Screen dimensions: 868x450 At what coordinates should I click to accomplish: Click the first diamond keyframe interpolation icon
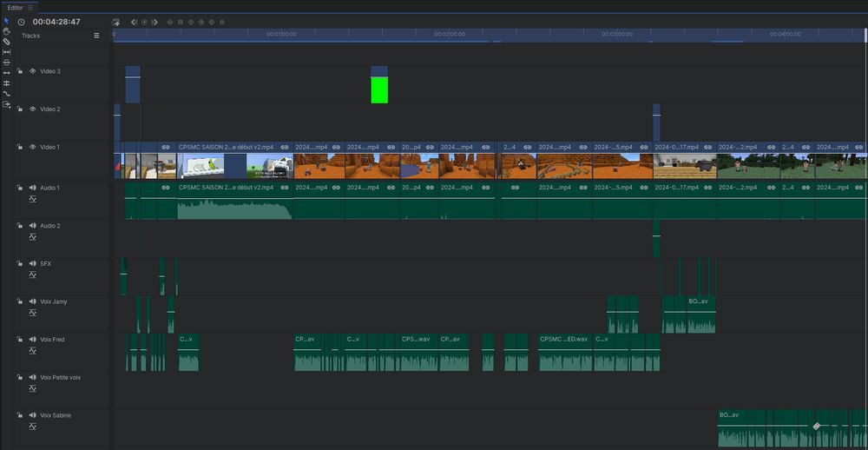[x=170, y=23]
